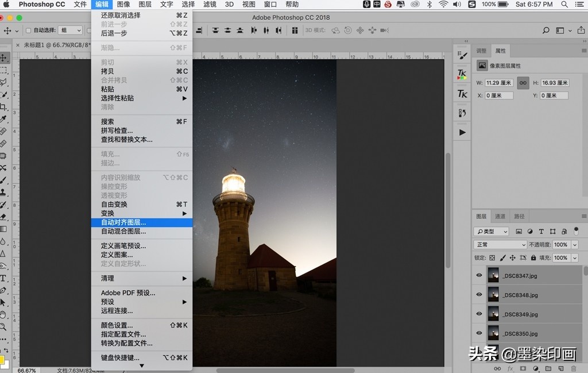Screen dimensions: 588x373
Task: Click the Crop tool icon
Action: (x=3, y=107)
